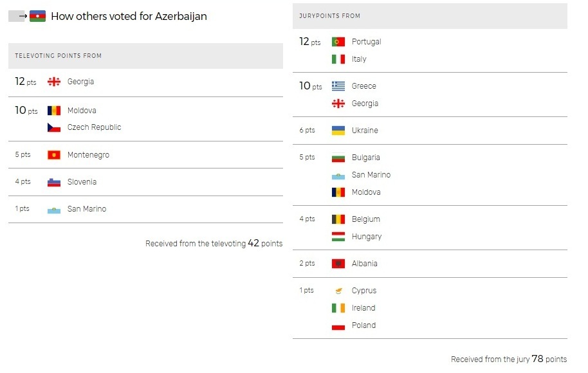Screen dimensions: 588x373
Task: Click the Belgium flag icon
Action: click(x=338, y=219)
